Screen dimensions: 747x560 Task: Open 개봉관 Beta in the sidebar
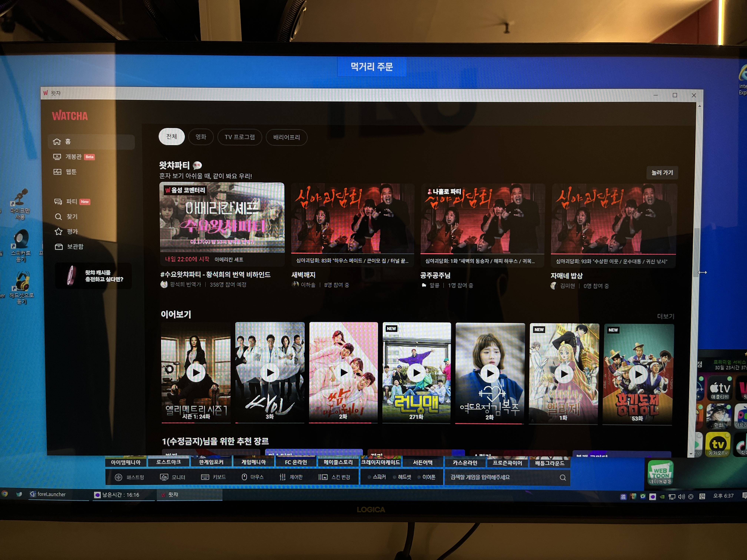[74, 157]
